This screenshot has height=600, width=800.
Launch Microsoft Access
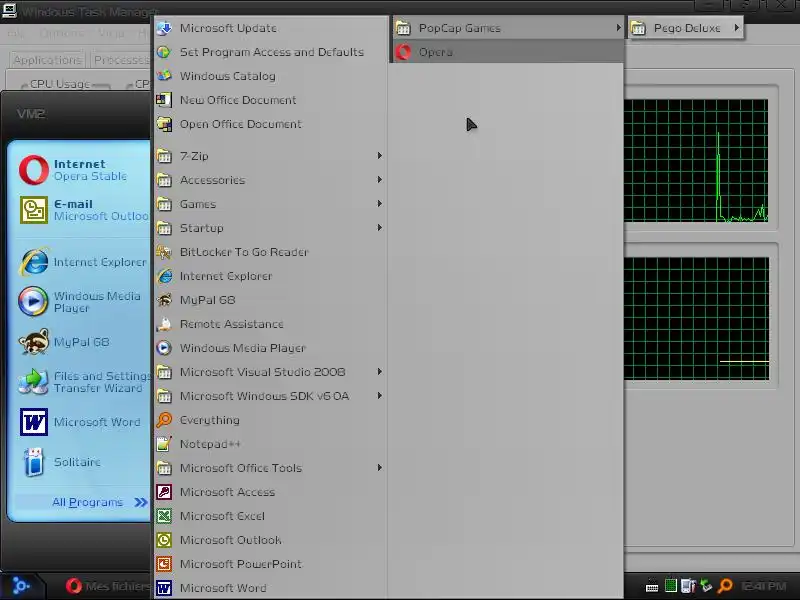(270, 492)
